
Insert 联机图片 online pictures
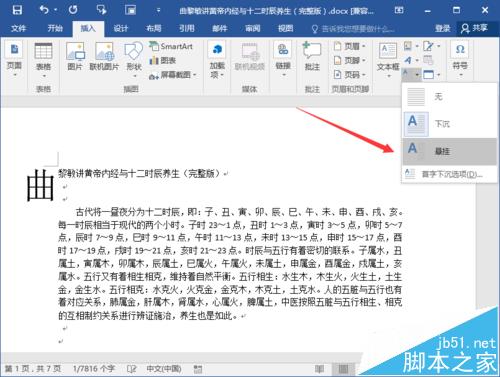(x=104, y=57)
